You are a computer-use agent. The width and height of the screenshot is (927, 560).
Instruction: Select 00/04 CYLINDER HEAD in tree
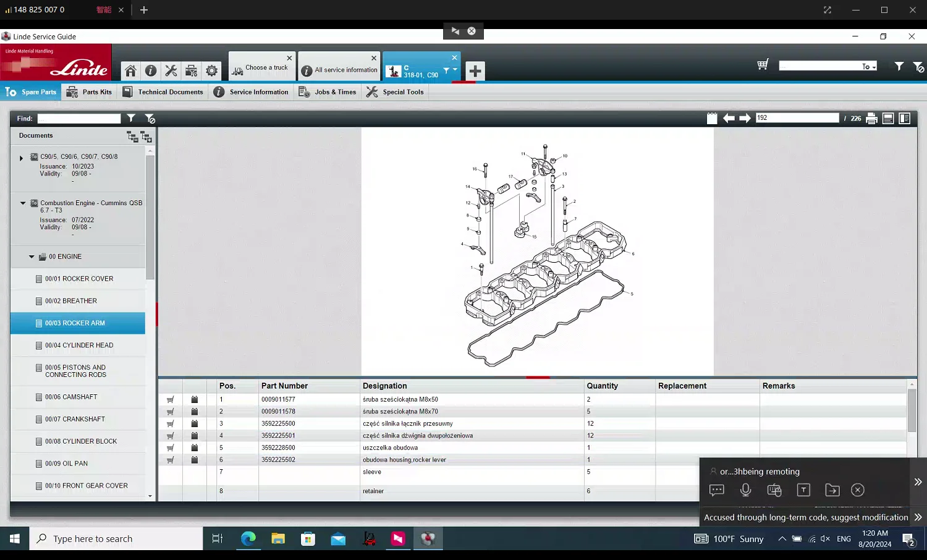pyautogui.click(x=78, y=346)
